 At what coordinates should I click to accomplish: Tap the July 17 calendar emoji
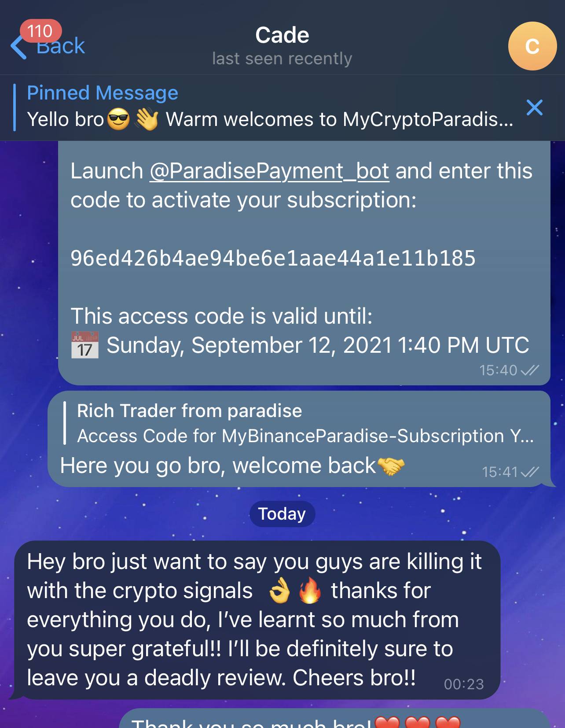[85, 345]
